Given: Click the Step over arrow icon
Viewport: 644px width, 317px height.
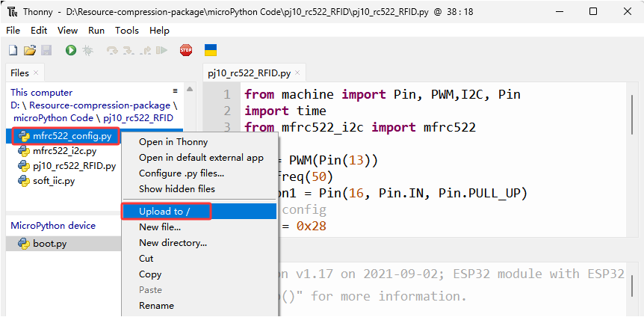Looking at the screenshot, I should point(112,51).
